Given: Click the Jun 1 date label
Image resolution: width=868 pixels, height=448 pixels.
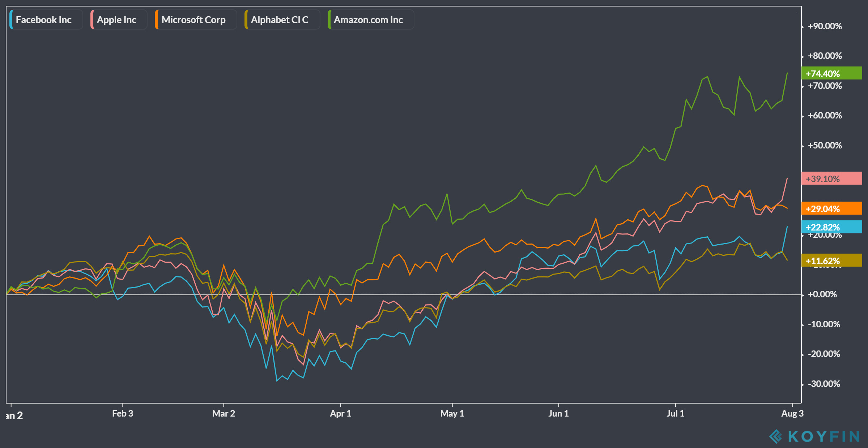Looking at the screenshot, I should 558,414.
